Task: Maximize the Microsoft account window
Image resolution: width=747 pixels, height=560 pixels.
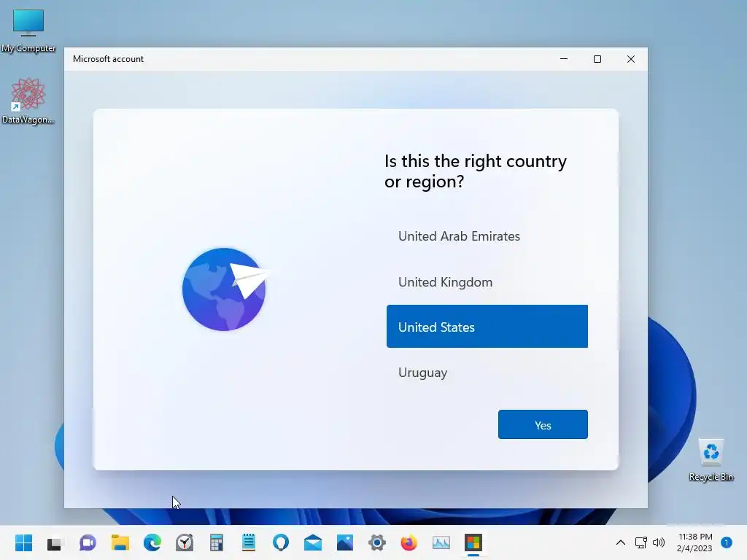Action: point(597,59)
